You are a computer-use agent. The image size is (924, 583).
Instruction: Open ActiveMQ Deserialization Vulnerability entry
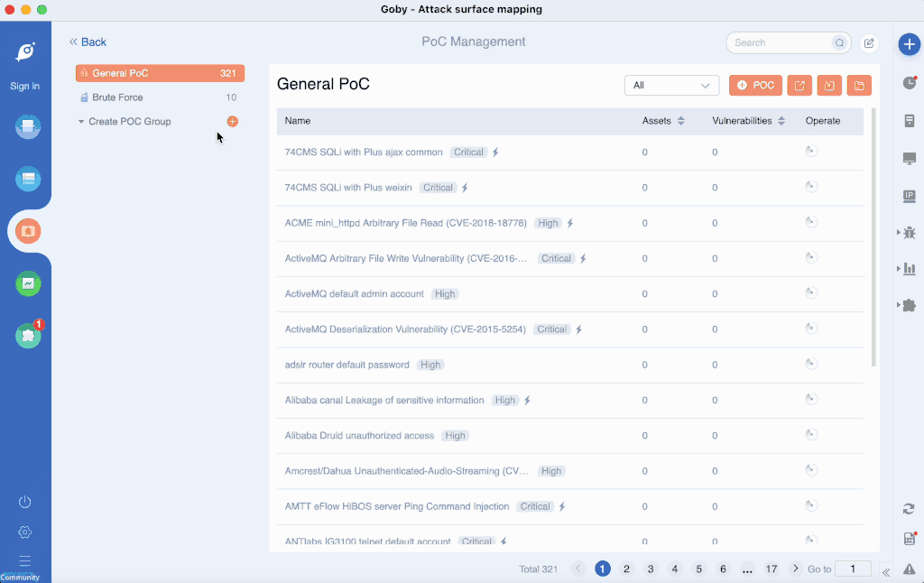coord(405,329)
